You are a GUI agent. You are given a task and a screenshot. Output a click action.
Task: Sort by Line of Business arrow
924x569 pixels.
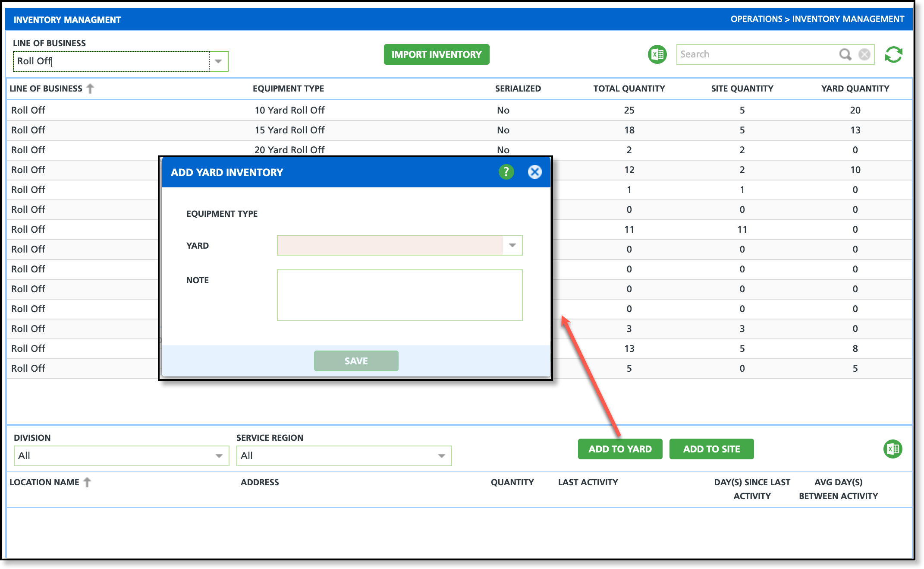90,89
